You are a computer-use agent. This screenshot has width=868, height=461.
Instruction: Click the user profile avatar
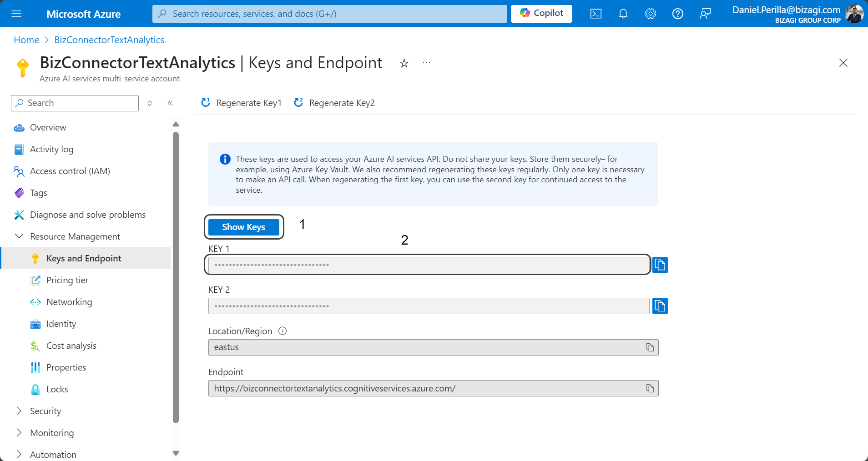point(854,14)
